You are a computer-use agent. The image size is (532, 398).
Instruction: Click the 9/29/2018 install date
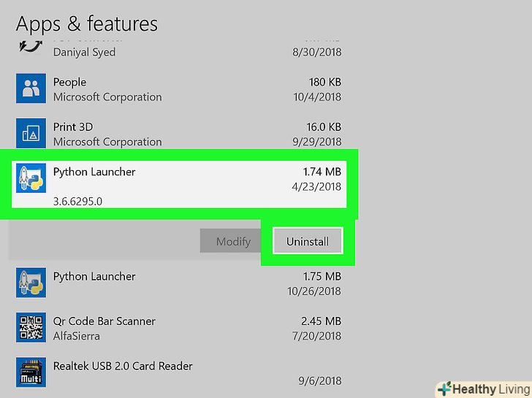(x=317, y=142)
